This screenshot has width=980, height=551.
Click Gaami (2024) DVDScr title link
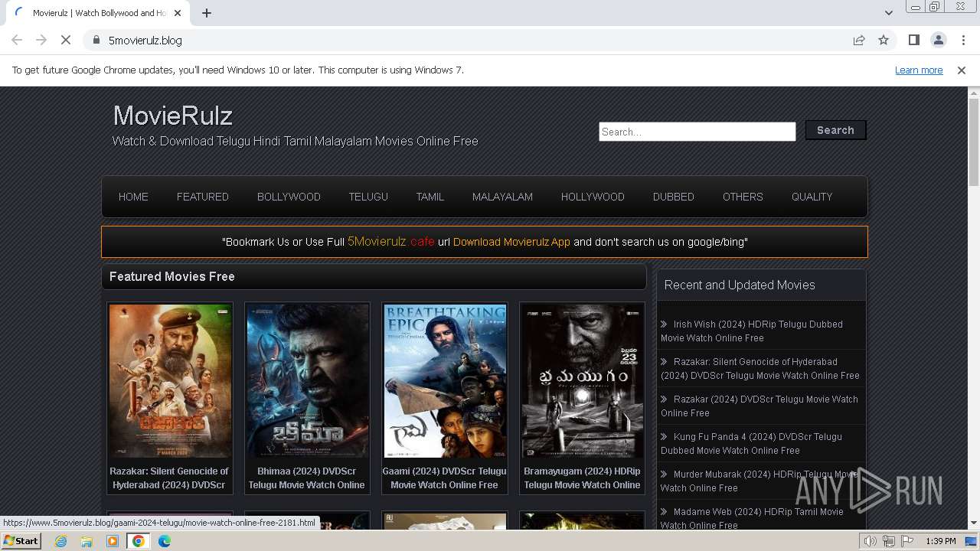tap(444, 478)
